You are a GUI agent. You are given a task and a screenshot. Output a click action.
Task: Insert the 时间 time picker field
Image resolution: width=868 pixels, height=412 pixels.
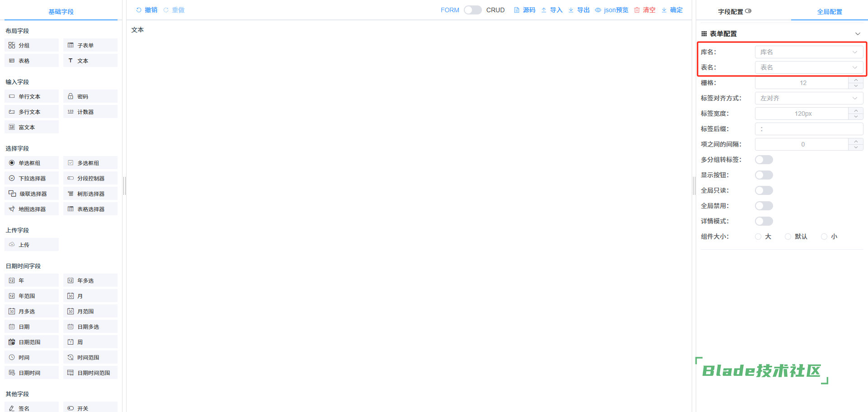(32, 357)
